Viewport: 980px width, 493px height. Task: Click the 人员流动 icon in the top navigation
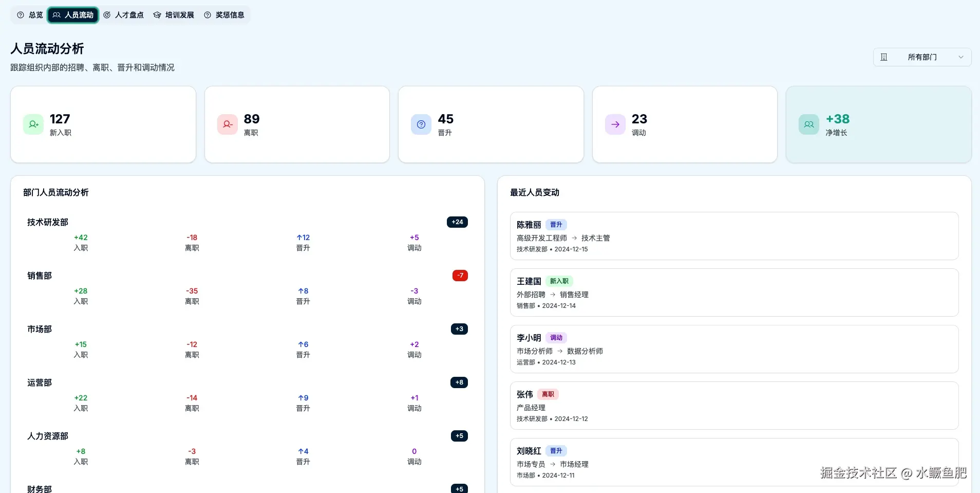[55, 15]
